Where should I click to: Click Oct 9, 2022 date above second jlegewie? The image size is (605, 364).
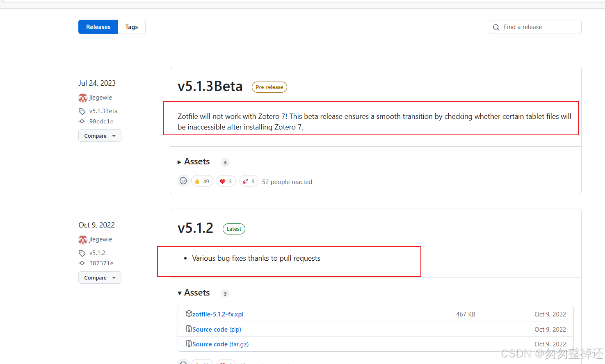(97, 225)
